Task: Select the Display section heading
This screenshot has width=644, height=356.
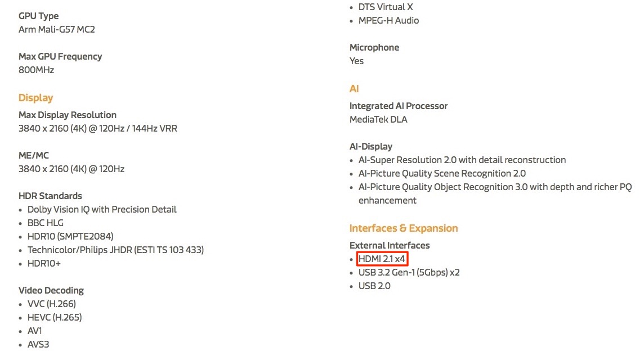Action: [x=35, y=98]
